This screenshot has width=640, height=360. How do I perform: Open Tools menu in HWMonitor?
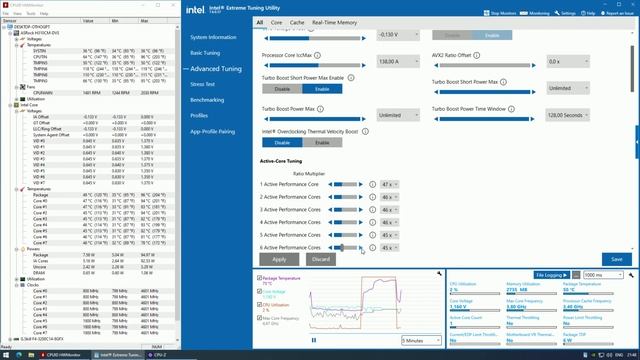pos(31,13)
